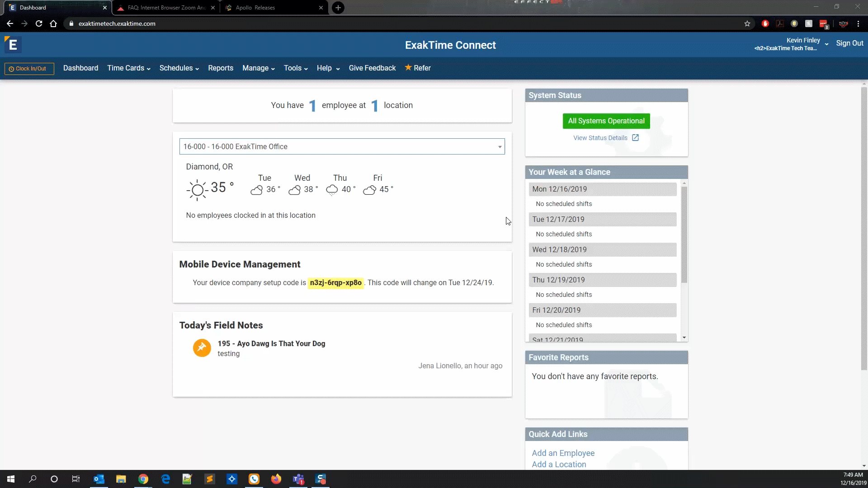
Task: Switch to the Dashboard browser tab
Action: coord(57,8)
